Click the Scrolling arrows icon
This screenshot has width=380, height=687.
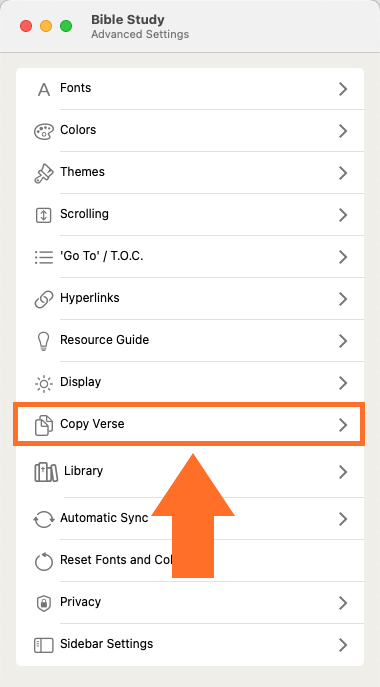[x=43, y=215]
